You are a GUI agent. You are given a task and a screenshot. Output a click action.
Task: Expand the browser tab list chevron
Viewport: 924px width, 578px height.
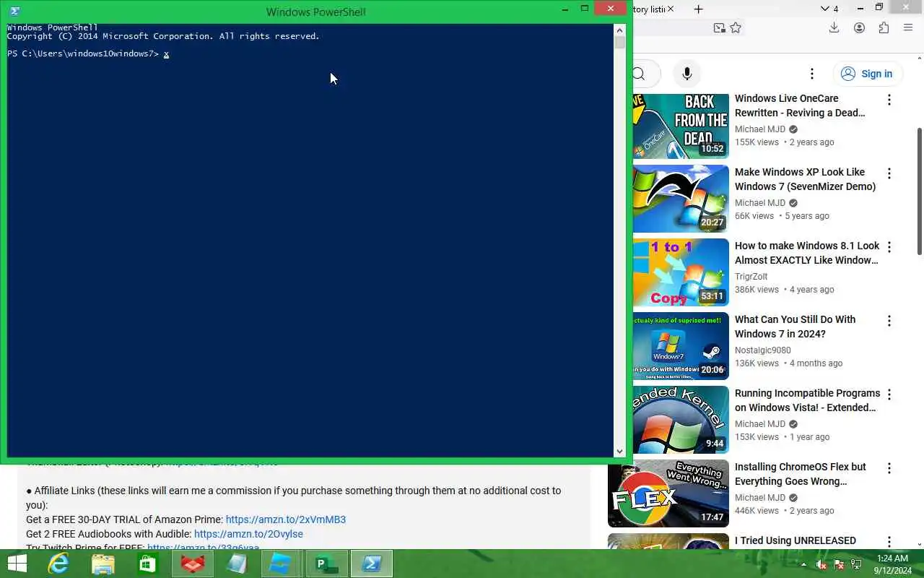pos(825,9)
